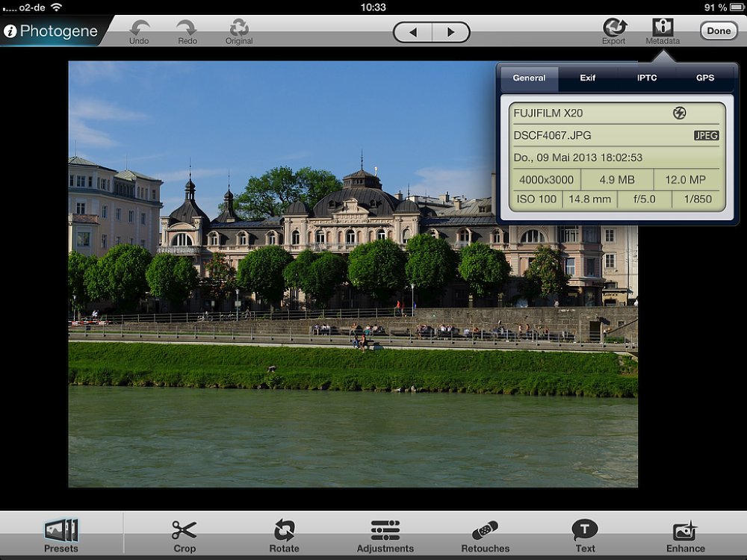Open the Export tool
The image size is (747, 560).
click(x=614, y=28)
